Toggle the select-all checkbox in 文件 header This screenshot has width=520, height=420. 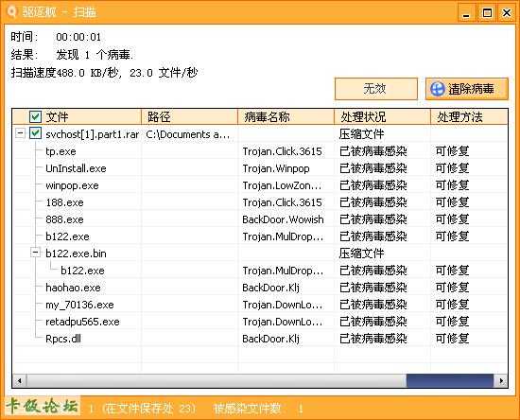click(x=35, y=116)
